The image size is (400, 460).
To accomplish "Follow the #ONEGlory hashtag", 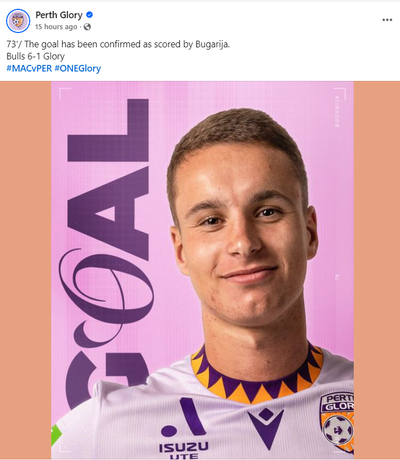I will [78, 68].
